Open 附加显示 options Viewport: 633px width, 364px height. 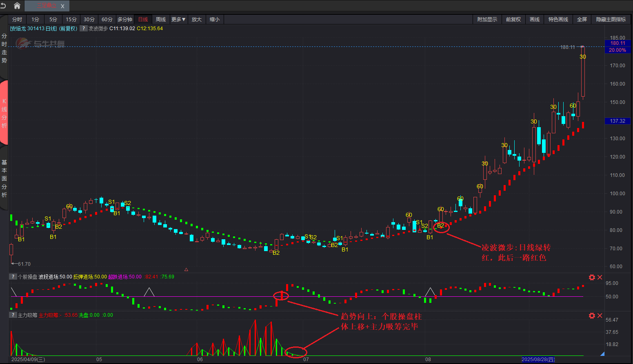(487, 20)
